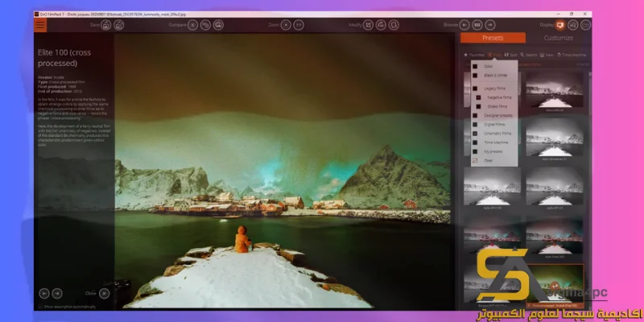
Task: Check the Legacy films filter checkbox
Action: pos(475,89)
